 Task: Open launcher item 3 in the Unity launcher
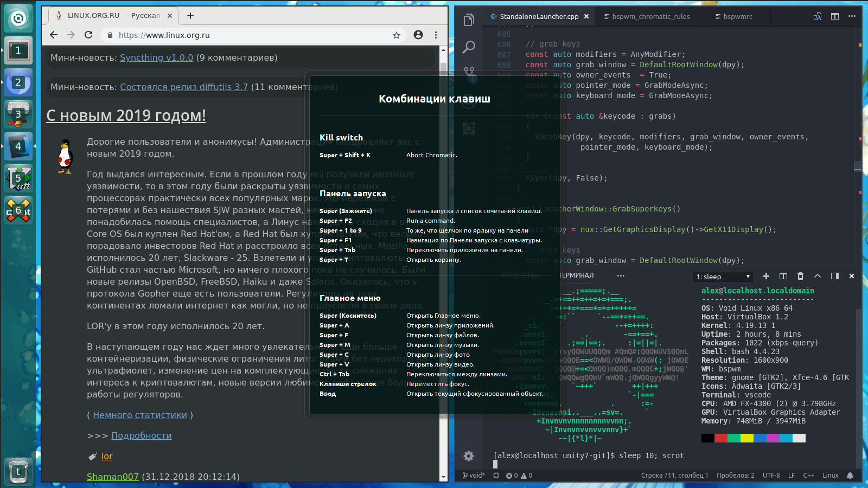[18, 114]
